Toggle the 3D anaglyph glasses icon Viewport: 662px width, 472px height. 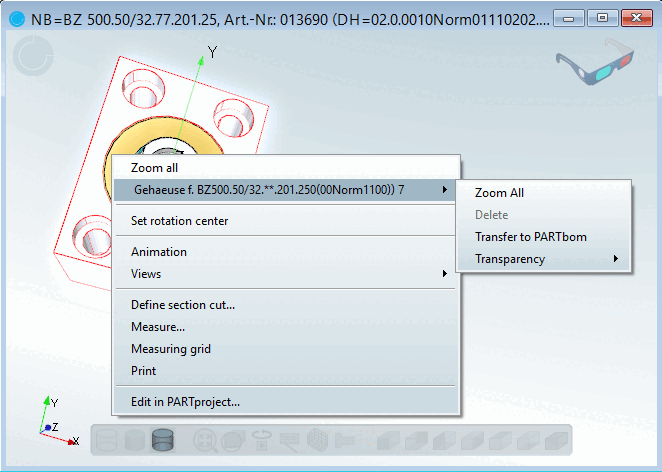[x=595, y=61]
